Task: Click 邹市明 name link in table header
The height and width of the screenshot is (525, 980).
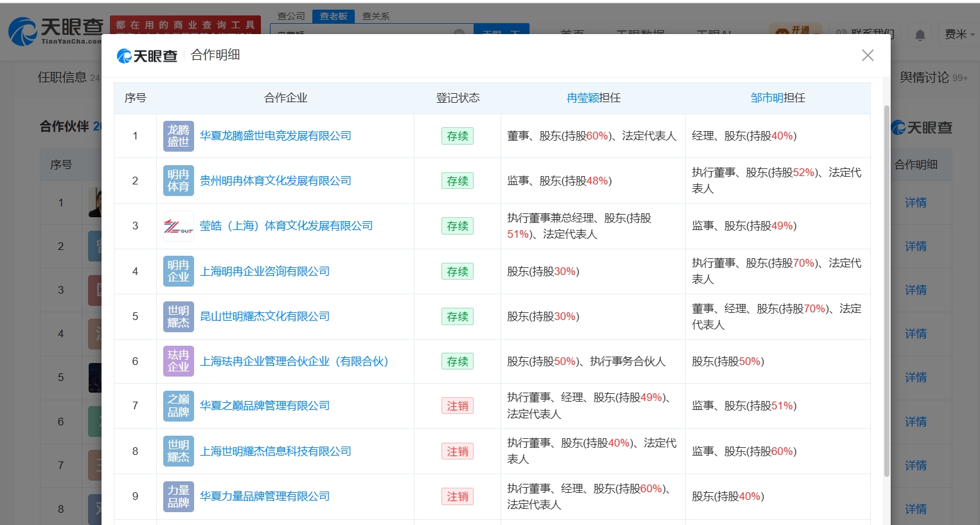Action: click(767, 98)
